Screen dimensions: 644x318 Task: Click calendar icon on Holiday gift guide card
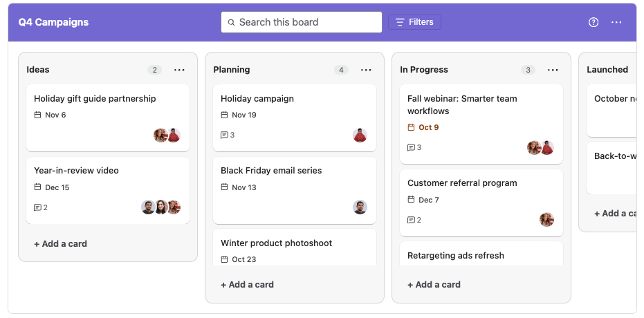point(37,115)
